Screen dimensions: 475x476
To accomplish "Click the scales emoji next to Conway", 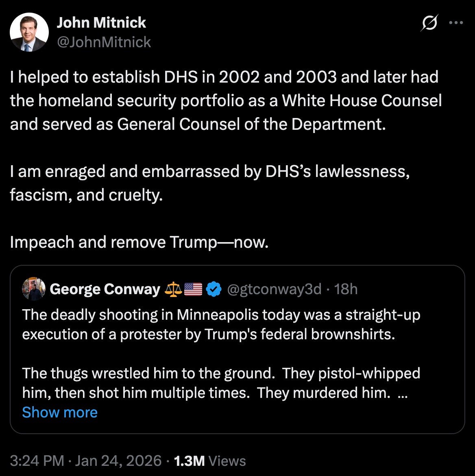I will 173,289.
